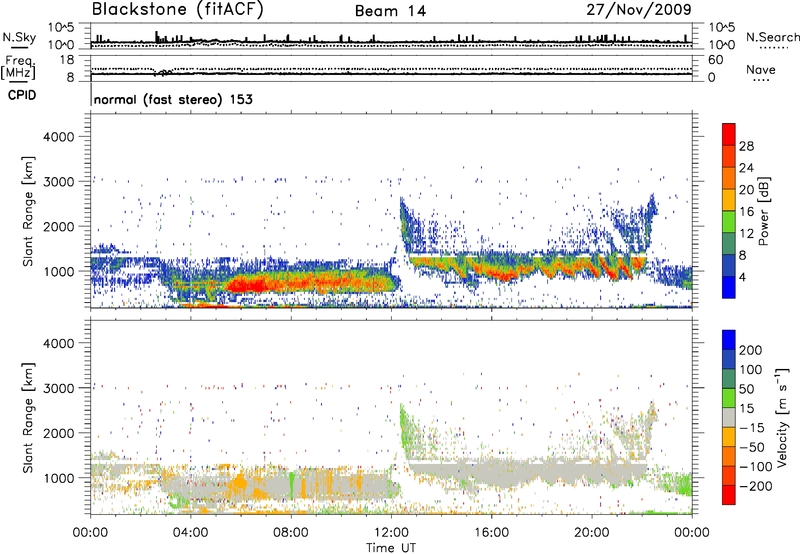Viewport: 800px width, 554px height.
Task: Click the blue bottom of power colorbar
Action: point(729,287)
